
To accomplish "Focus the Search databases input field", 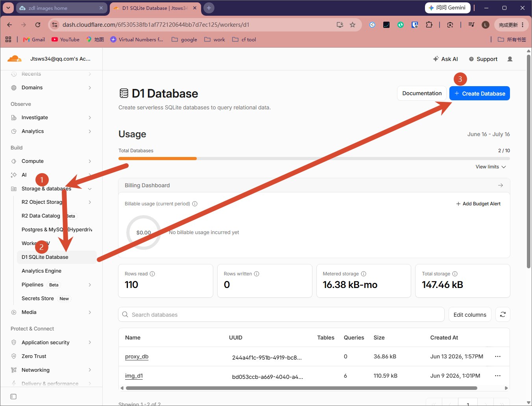I will (281, 314).
